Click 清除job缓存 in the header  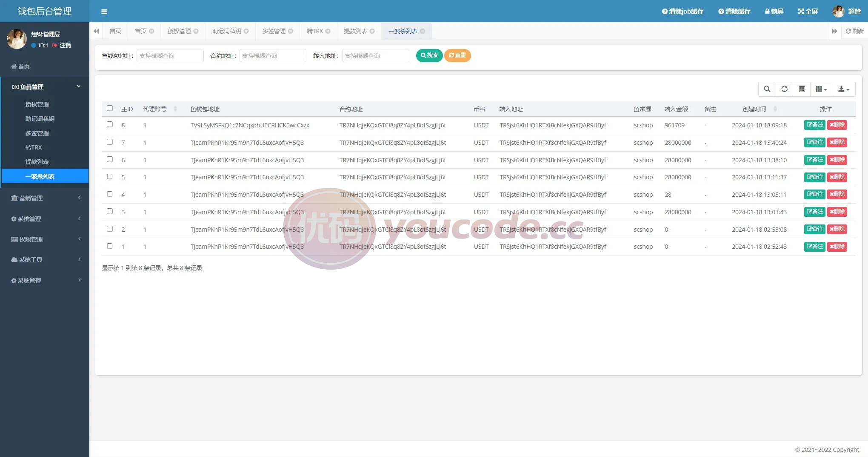(x=682, y=11)
